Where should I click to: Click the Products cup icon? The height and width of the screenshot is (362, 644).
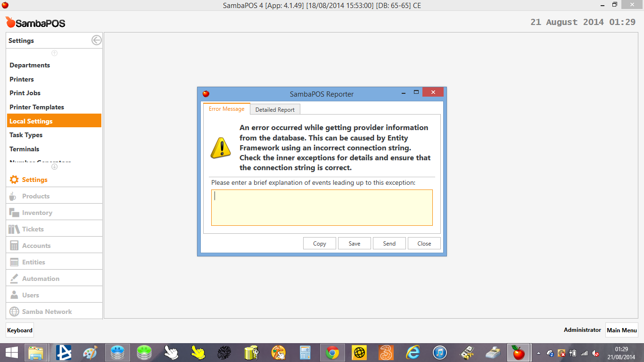[13, 196]
